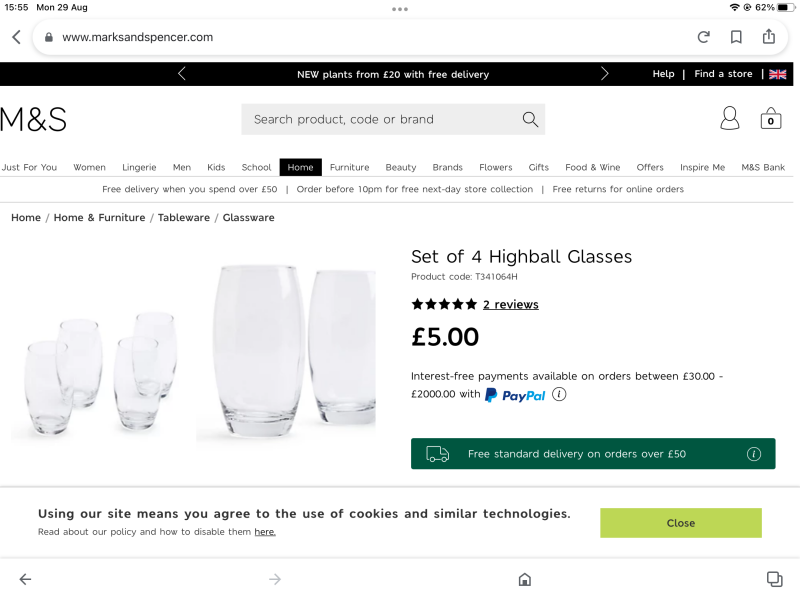Go to browser home icon
800x600 pixels.
(x=524, y=579)
